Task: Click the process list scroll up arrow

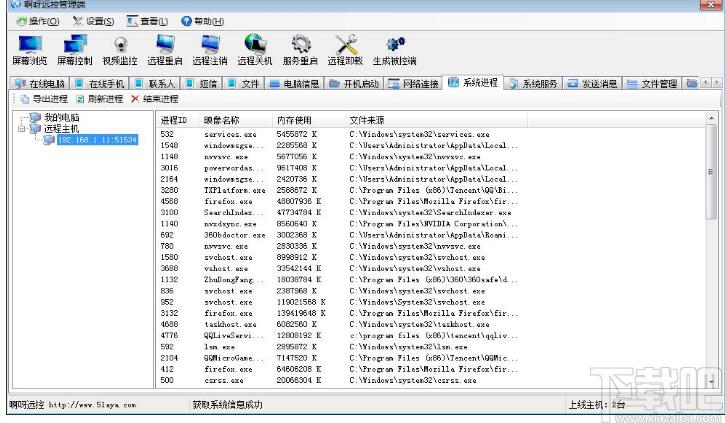Action: point(711,119)
